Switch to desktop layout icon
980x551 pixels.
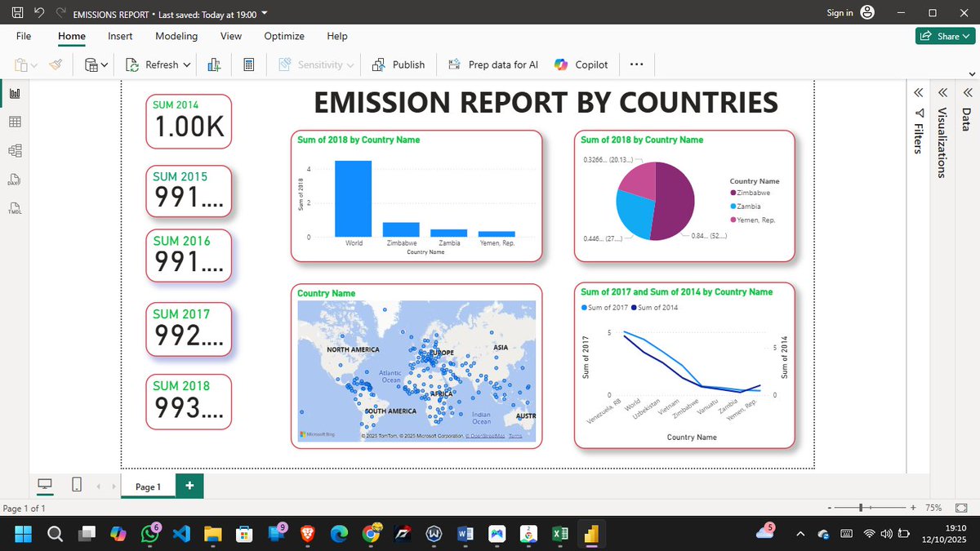coord(44,486)
